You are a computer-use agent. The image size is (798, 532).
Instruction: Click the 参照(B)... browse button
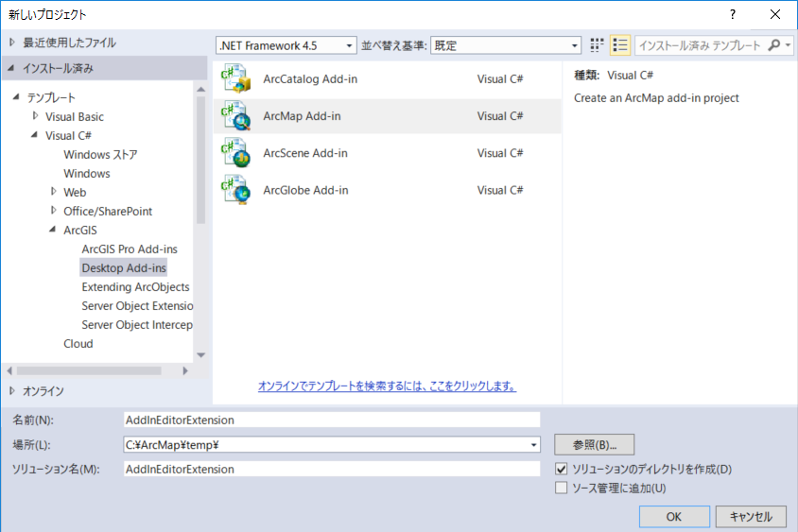(595, 444)
